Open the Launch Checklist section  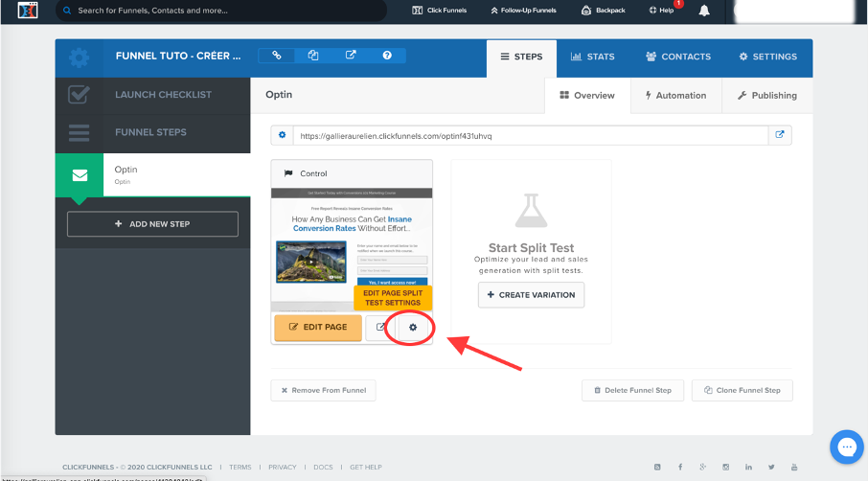152,95
